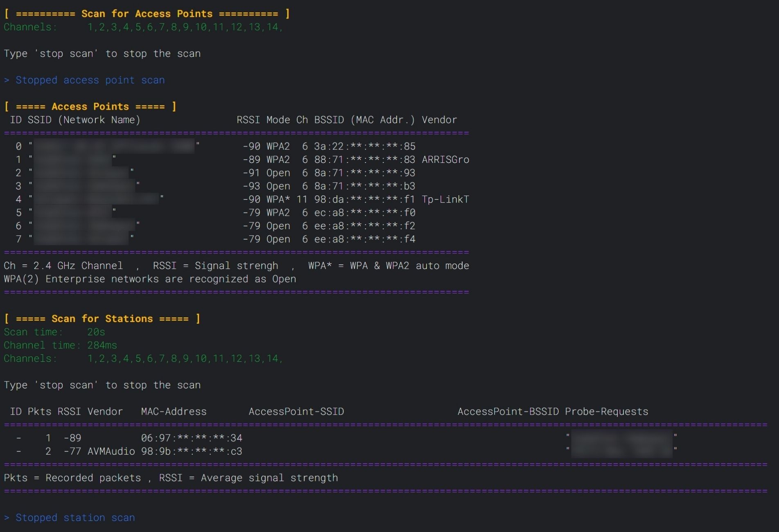This screenshot has height=532, width=779.
Task: Click the 'Channel time: 284ms' line
Action: [x=61, y=345]
